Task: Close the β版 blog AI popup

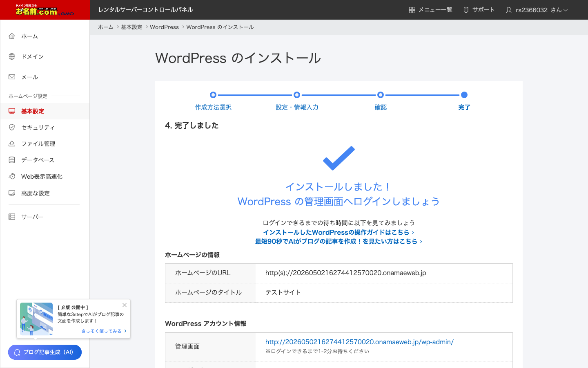Action: click(x=125, y=305)
